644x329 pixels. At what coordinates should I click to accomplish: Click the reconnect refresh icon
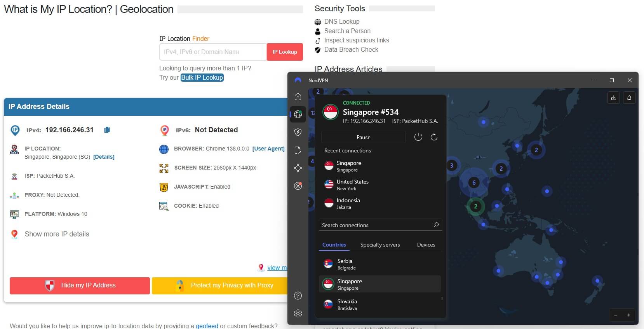pos(434,137)
